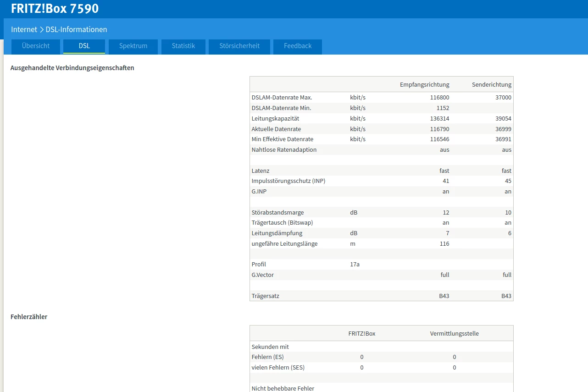Click DSL-Informationen in the breadcrumb
This screenshot has width=588, height=392.
tap(76, 29)
